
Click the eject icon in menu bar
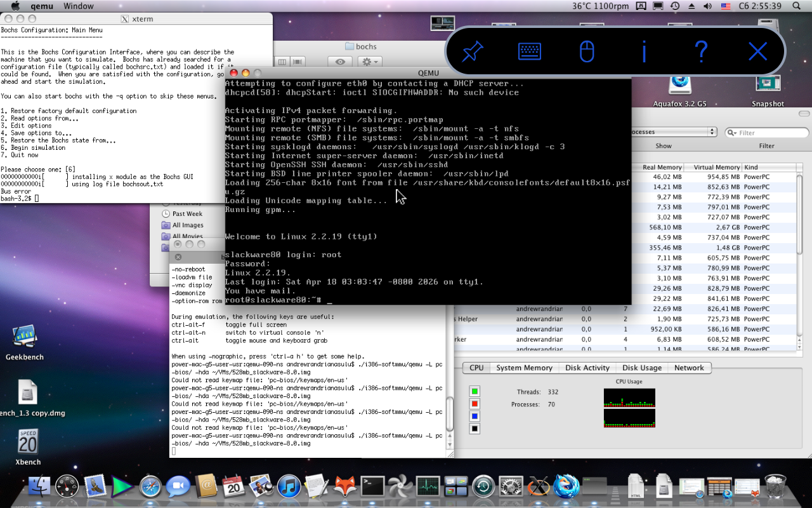[691, 6]
